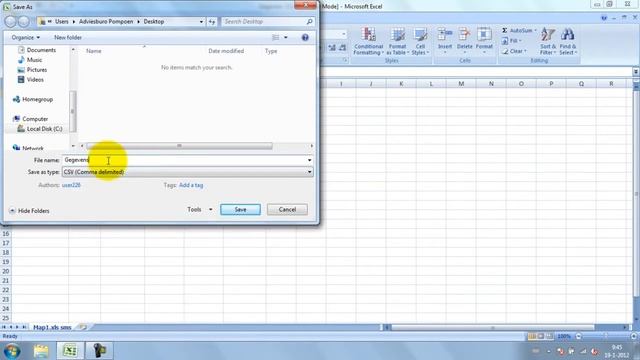Open Pictures in navigation pane
This screenshot has width=640, height=360.
tap(32, 70)
